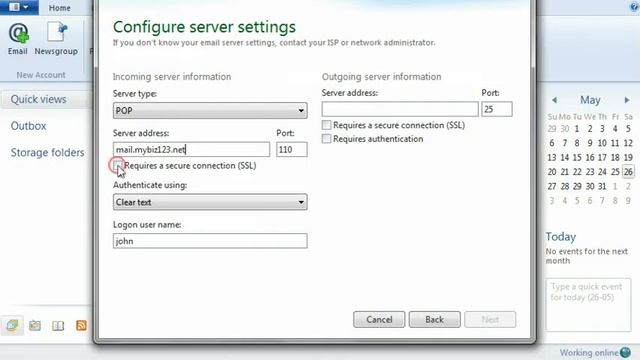Check Requires authentication for outgoing server
This screenshot has width=640, height=360.
pos(326,139)
